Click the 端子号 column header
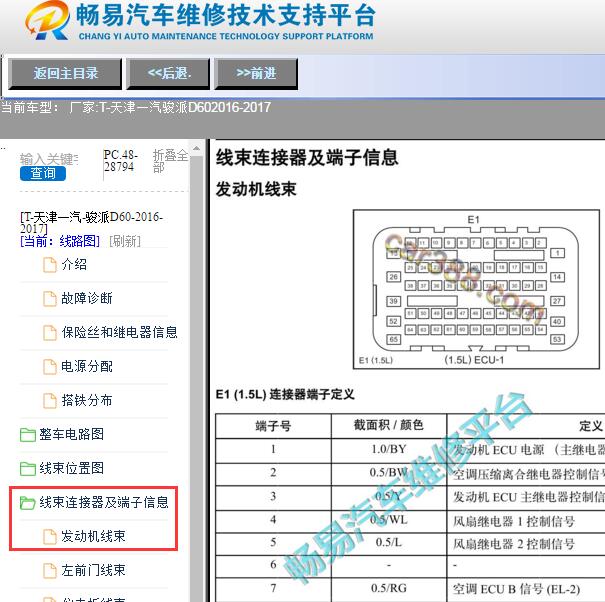The image size is (605, 602). (x=273, y=426)
